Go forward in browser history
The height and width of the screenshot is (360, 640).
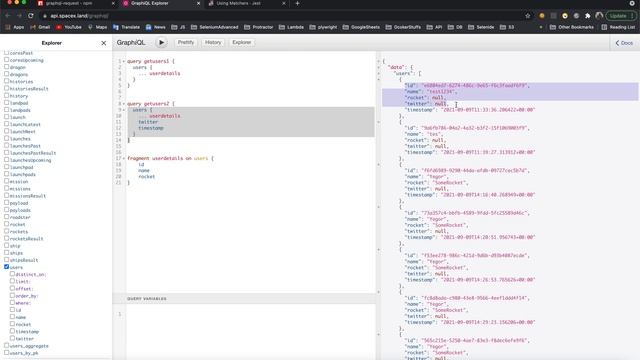click(19, 16)
